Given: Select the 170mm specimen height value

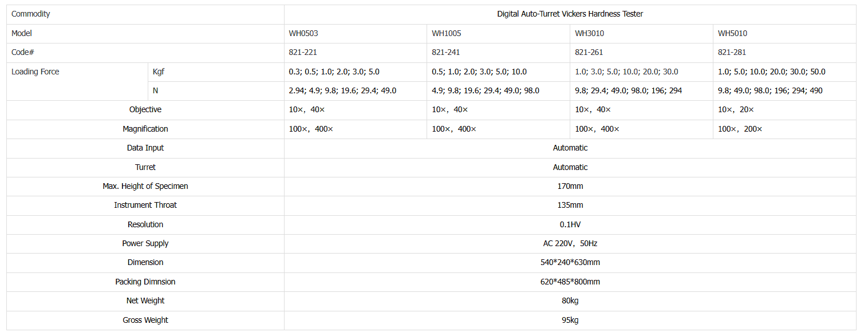Looking at the screenshot, I should [570, 187].
